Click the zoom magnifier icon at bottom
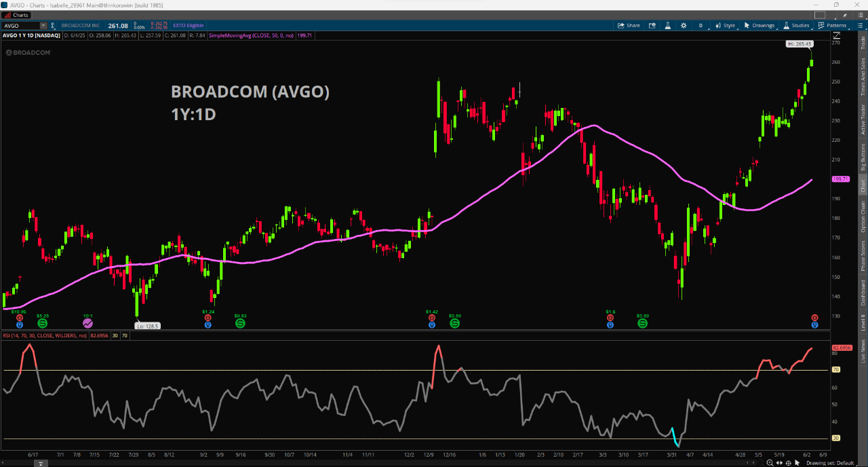 tap(770, 463)
